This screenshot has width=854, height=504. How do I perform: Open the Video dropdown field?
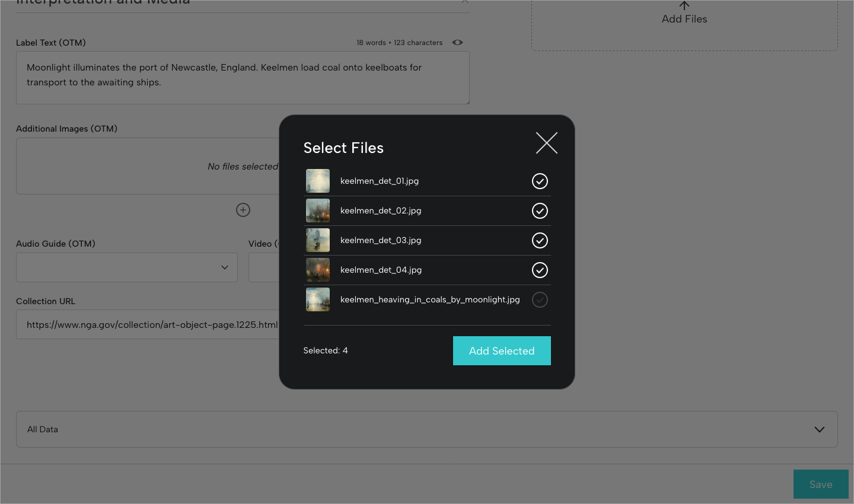point(264,267)
